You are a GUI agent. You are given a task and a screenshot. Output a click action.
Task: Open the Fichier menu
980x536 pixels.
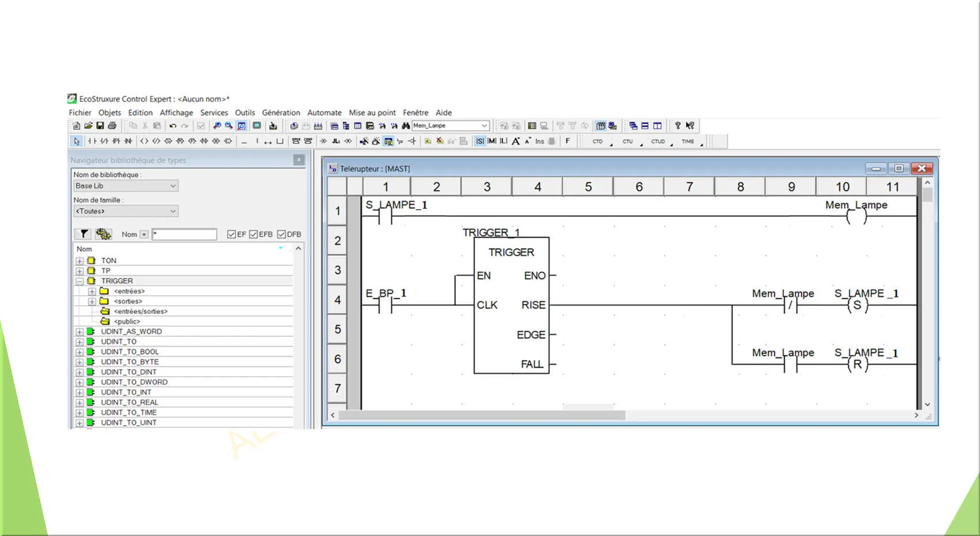pos(80,113)
